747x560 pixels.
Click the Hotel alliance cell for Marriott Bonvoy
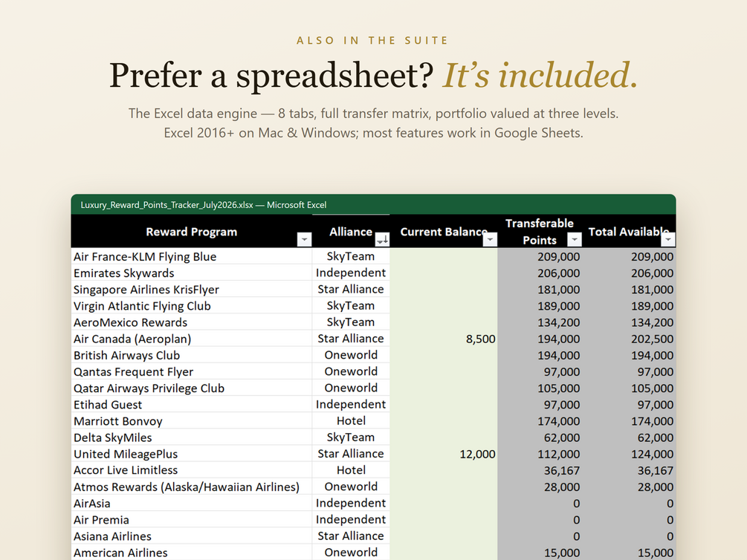(x=351, y=421)
